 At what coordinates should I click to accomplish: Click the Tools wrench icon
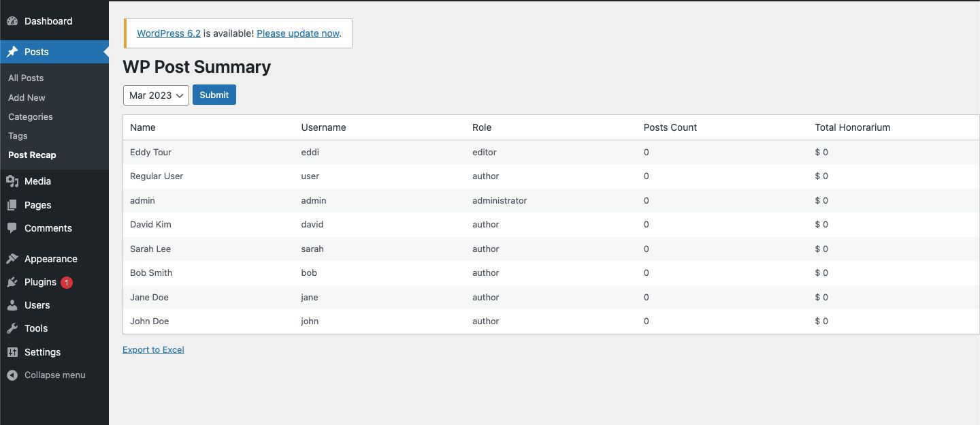coord(12,328)
